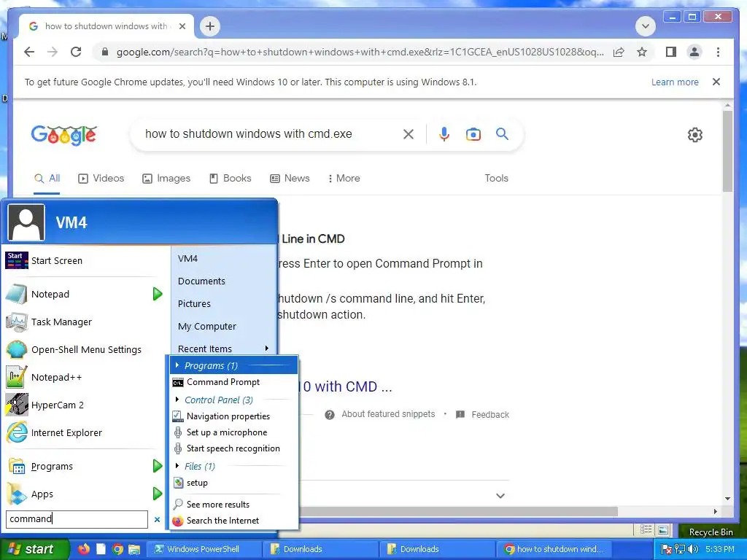Open Google search Tools
Screen dimensions: 747x560
pyautogui.click(x=496, y=178)
